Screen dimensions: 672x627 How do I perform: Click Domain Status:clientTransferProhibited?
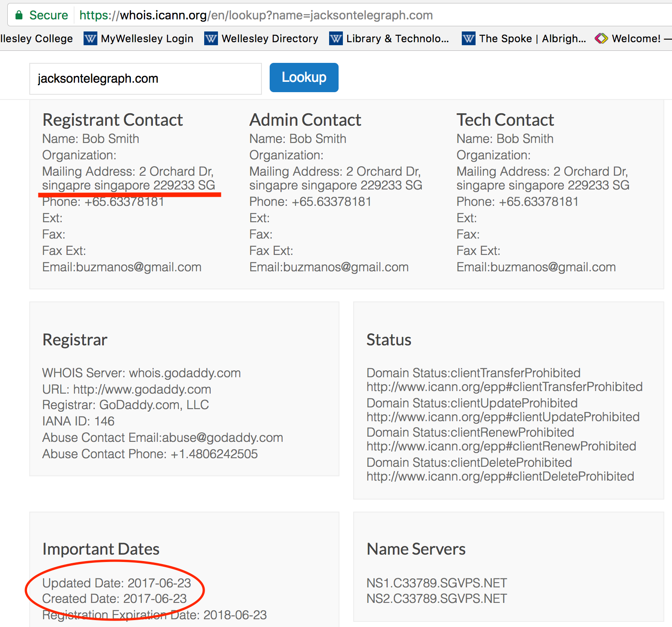(x=473, y=373)
